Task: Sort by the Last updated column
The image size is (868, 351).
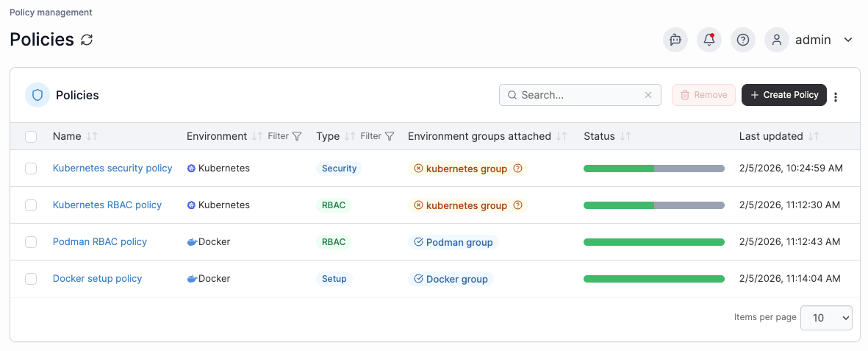Action: 814,136
